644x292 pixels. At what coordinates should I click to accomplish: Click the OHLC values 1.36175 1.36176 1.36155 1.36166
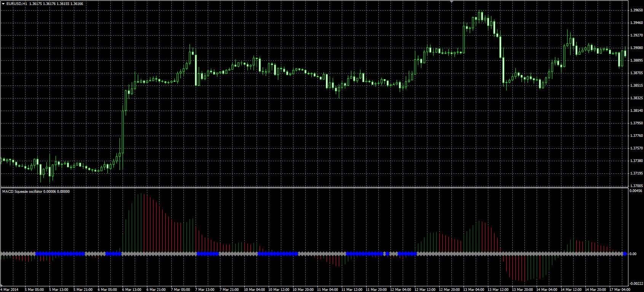(56, 3)
